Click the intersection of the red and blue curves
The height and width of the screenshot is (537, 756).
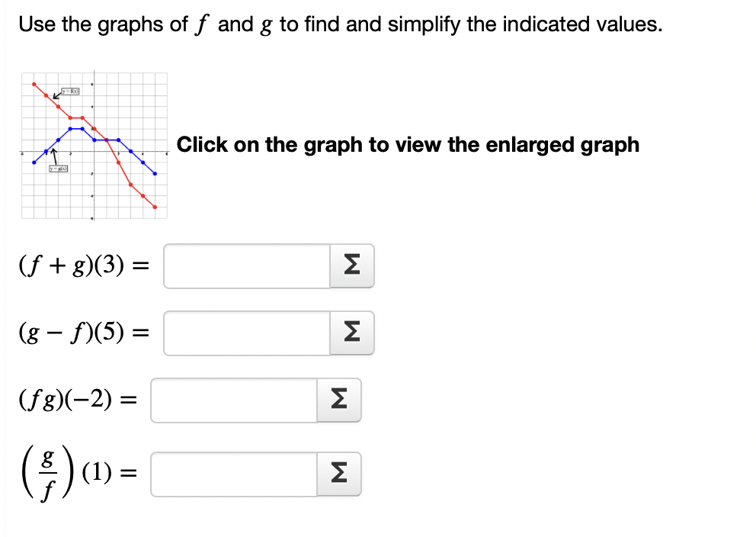click(107, 140)
